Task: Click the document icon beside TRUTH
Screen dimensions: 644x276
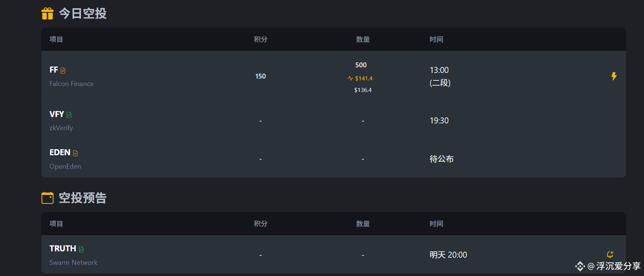Action: [x=81, y=249]
